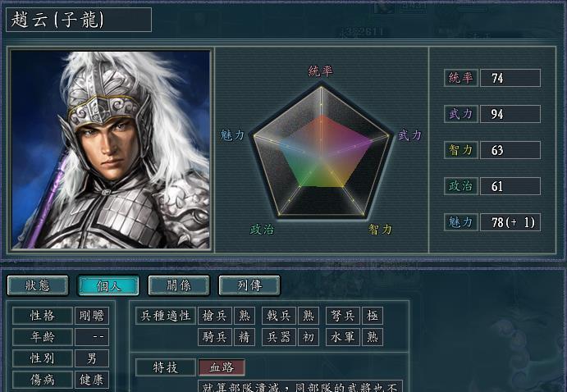Viewport: 567px width, 392px height.
Task: Select the 個人 tab
Action: tap(108, 285)
